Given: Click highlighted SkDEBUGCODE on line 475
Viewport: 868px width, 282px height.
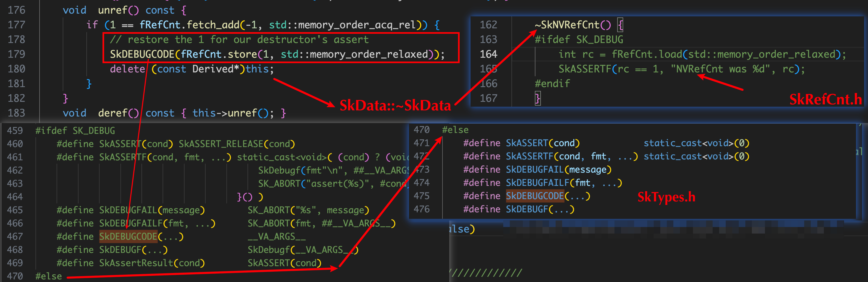Looking at the screenshot, I should coord(535,196).
